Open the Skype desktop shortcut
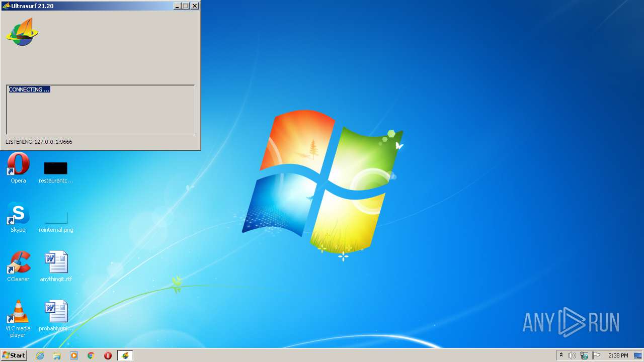This screenshot has height=362, width=644. click(18, 213)
